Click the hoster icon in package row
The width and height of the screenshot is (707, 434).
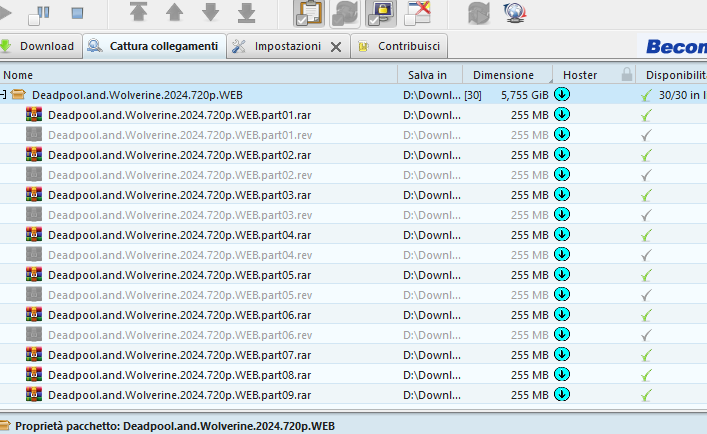(562, 94)
